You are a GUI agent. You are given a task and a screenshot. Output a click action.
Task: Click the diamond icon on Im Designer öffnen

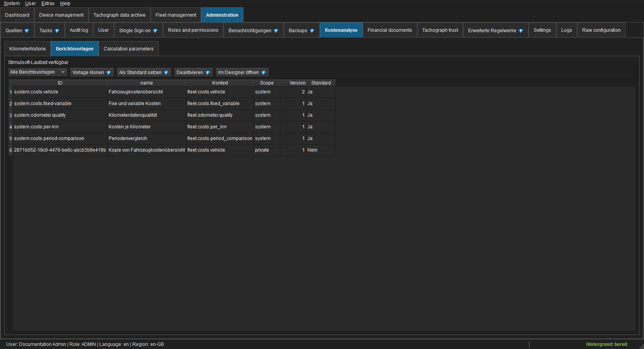coord(264,73)
